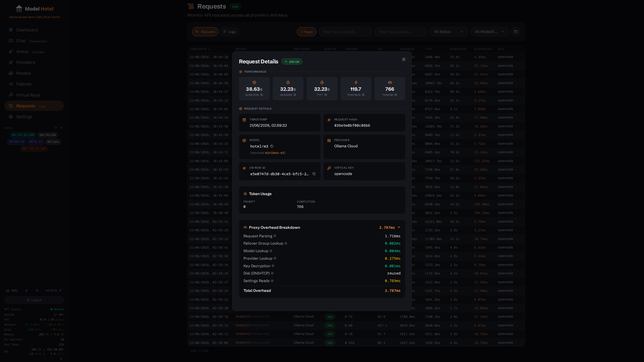This screenshot has width=644, height=362.
Task: Select Requests Logs sidebar item
Action: click(34, 106)
